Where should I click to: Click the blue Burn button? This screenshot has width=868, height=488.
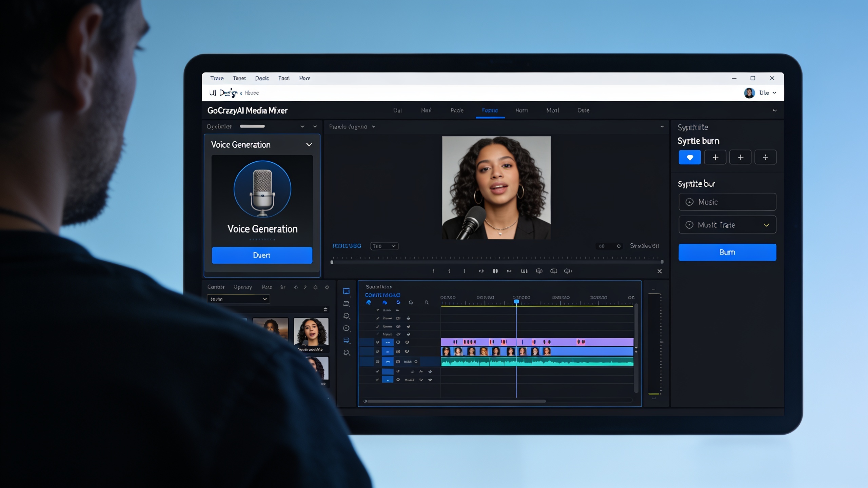(727, 252)
